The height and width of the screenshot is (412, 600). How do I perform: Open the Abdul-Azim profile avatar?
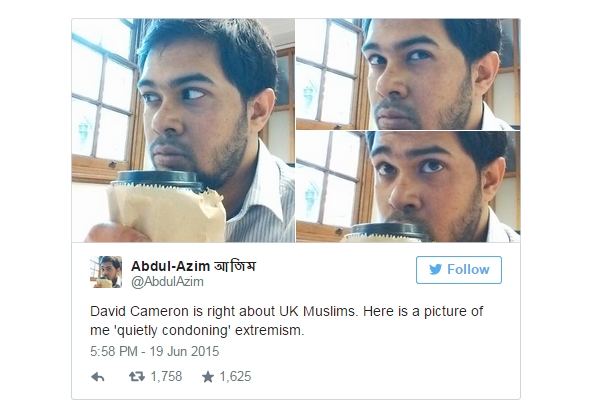[x=106, y=272]
